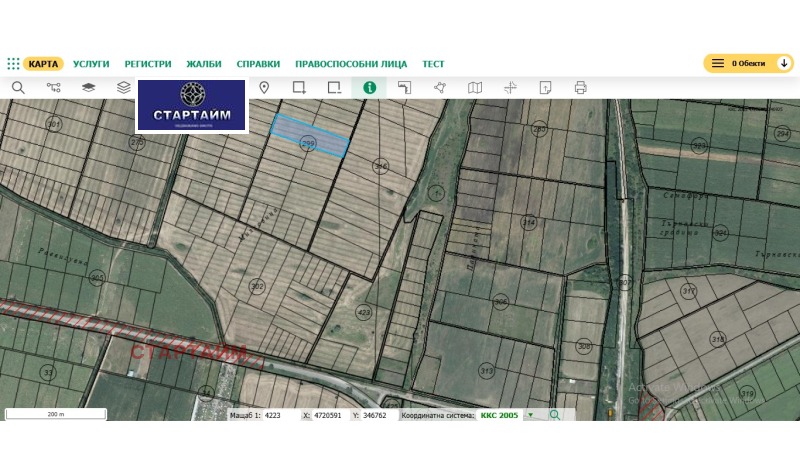Click parcel label 306 on map

(x=501, y=302)
